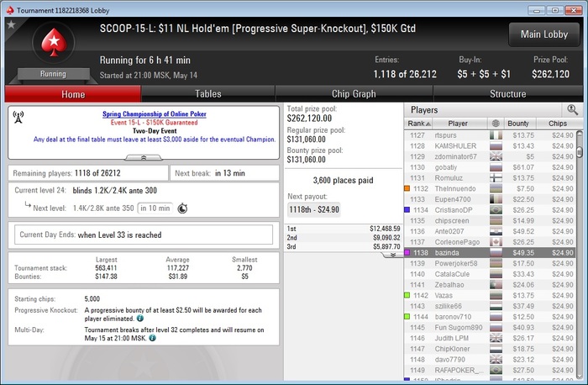
Task: Click bounty $61.07 of gobatiy
Action: coord(523,167)
